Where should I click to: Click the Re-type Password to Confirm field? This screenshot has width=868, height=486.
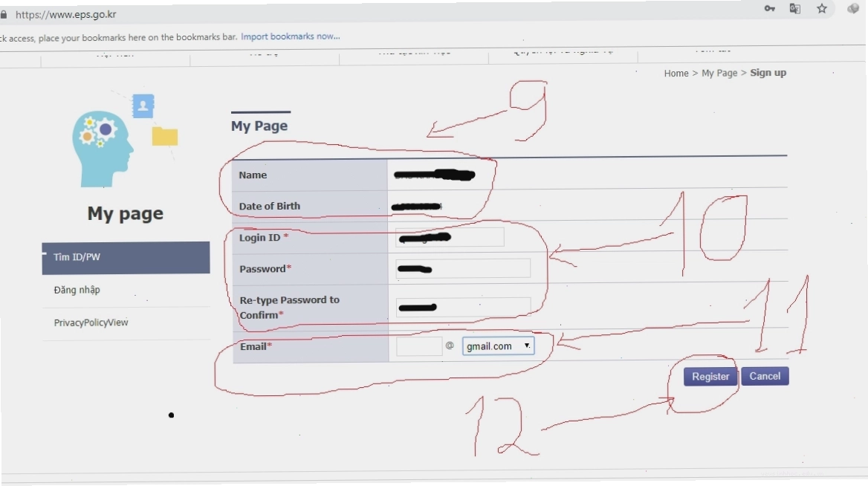pos(463,307)
